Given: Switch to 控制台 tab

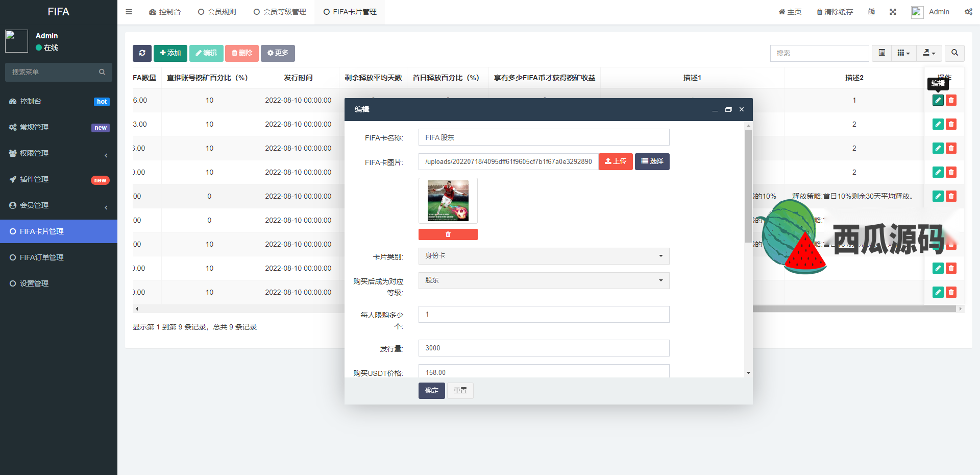Looking at the screenshot, I should (x=165, y=12).
